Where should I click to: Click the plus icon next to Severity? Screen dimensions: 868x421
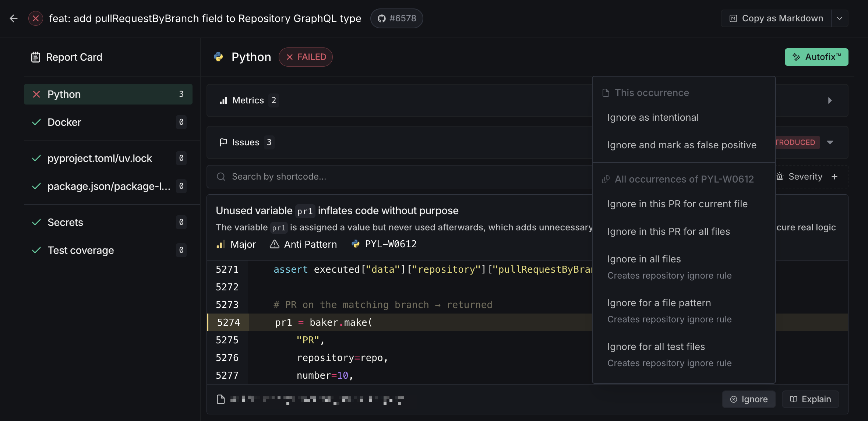click(x=835, y=177)
